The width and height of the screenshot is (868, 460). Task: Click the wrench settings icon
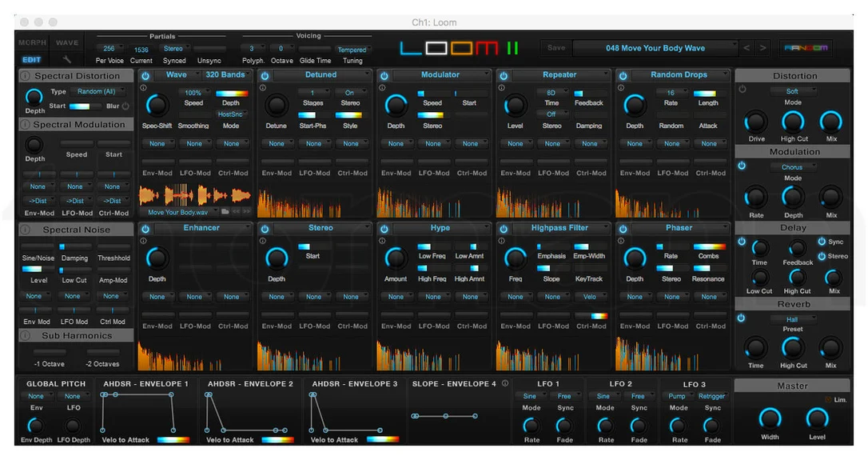[x=67, y=59]
